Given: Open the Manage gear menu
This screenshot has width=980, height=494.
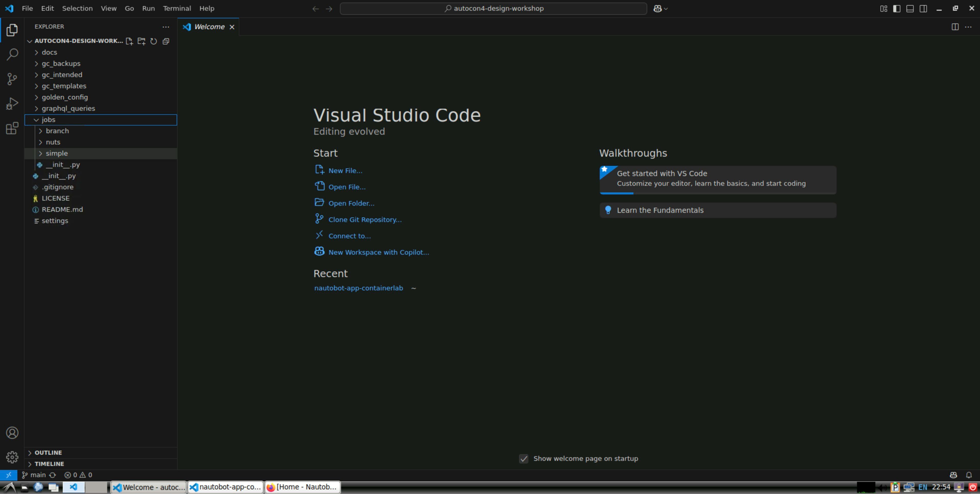Looking at the screenshot, I should (x=12, y=457).
